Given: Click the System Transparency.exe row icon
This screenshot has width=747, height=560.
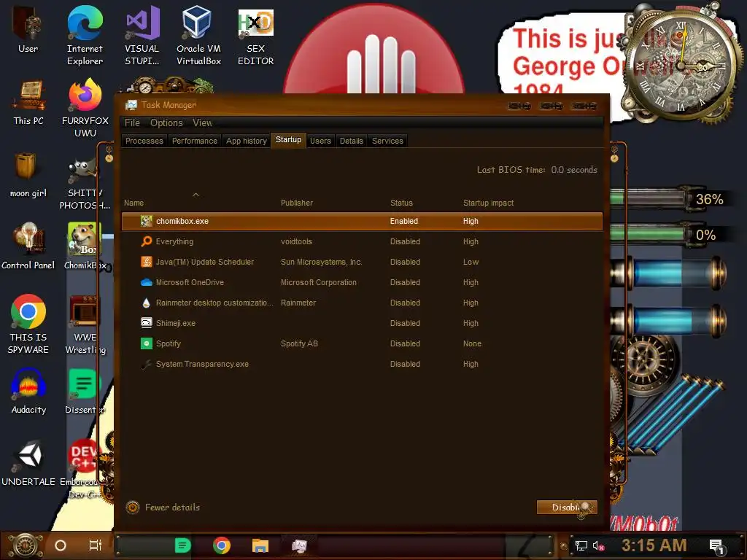Looking at the screenshot, I should point(146,364).
